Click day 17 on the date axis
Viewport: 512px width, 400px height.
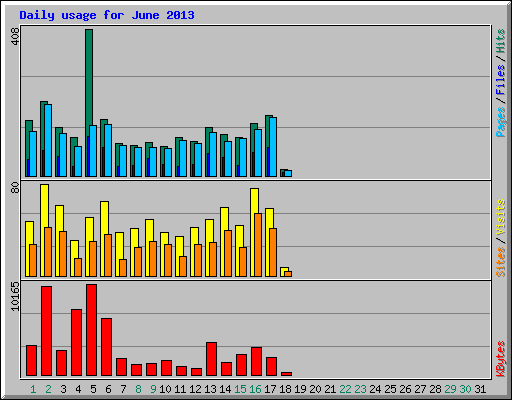[270, 389]
